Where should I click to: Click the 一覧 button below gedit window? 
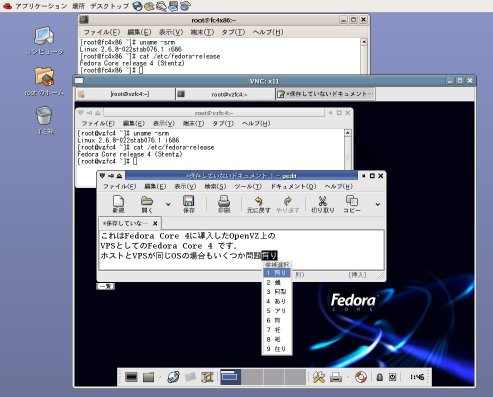coord(105,286)
